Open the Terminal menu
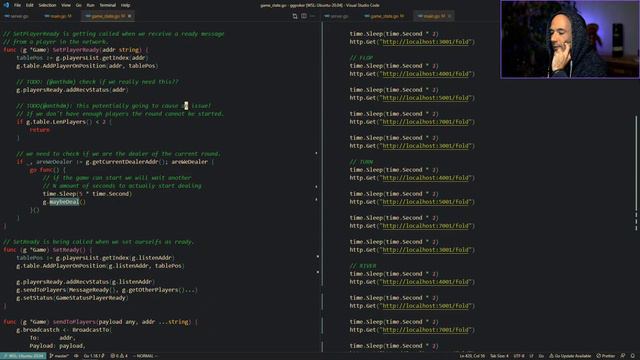The image size is (640, 360). [108, 5]
